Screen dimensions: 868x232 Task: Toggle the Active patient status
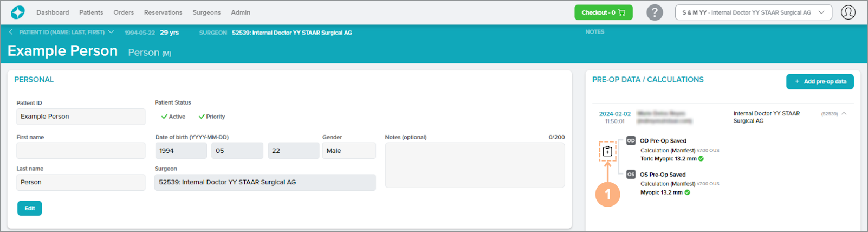173,117
